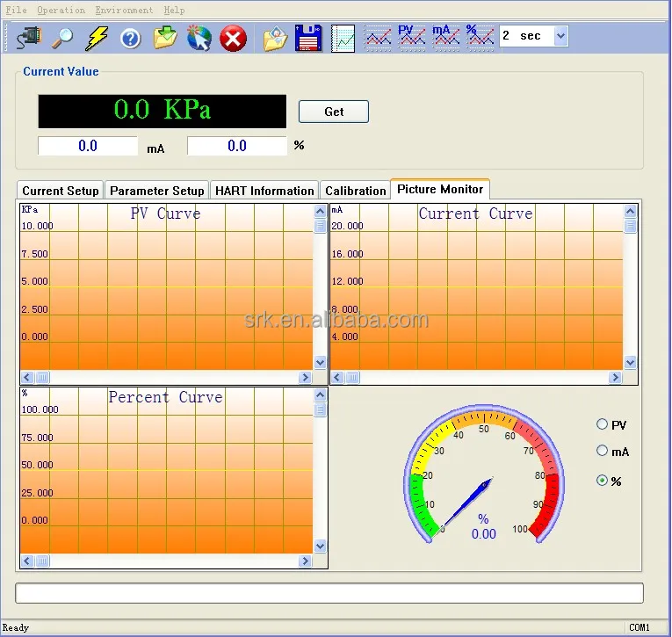Open help with the question mark icon
672x637 pixels.
pos(130,39)
